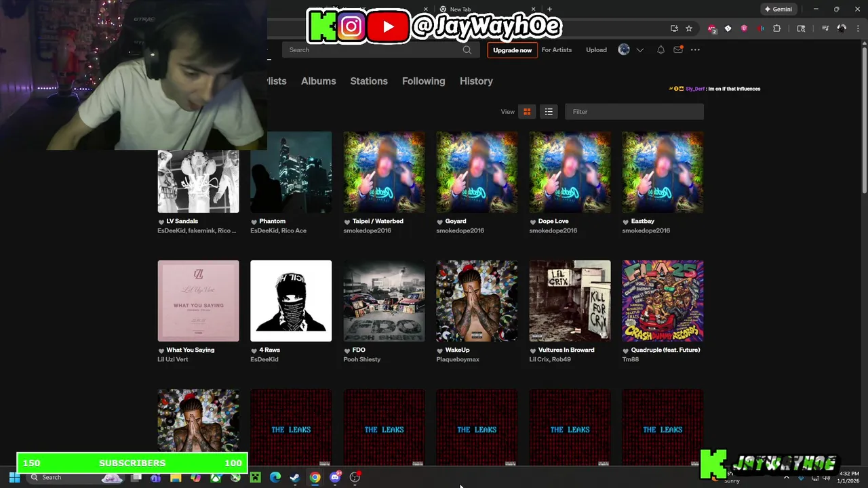This screenshot has height=488, width=868.
Task: Toggle like on Taipei / Waterbed
Action: 347,222
